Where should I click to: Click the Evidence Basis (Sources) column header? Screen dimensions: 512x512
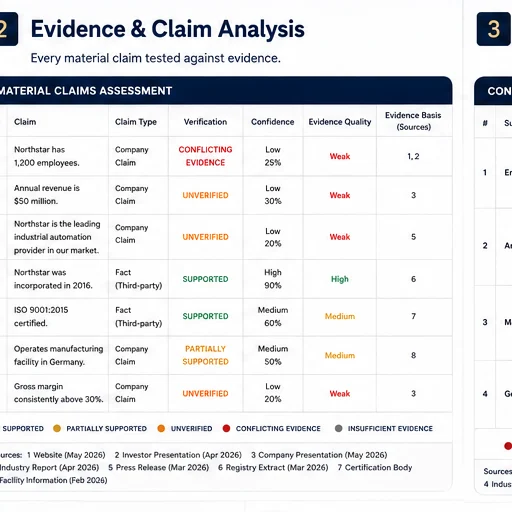click(x=413, y=121)
